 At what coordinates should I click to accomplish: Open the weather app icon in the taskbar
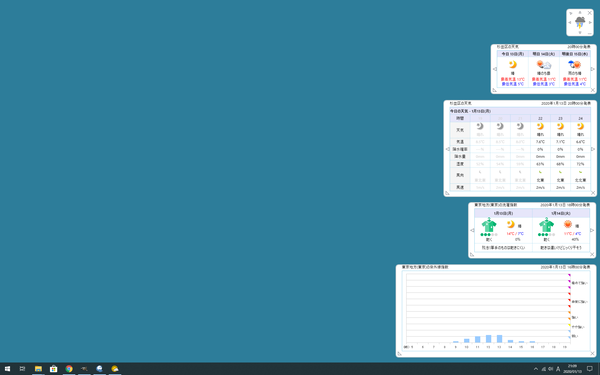click(115, 369)
